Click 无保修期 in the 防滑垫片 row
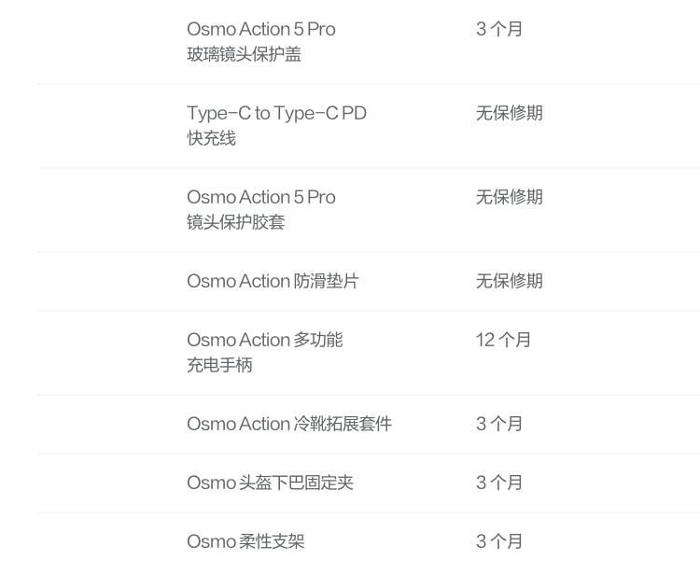700x588 pixels. tap(509, 282)
